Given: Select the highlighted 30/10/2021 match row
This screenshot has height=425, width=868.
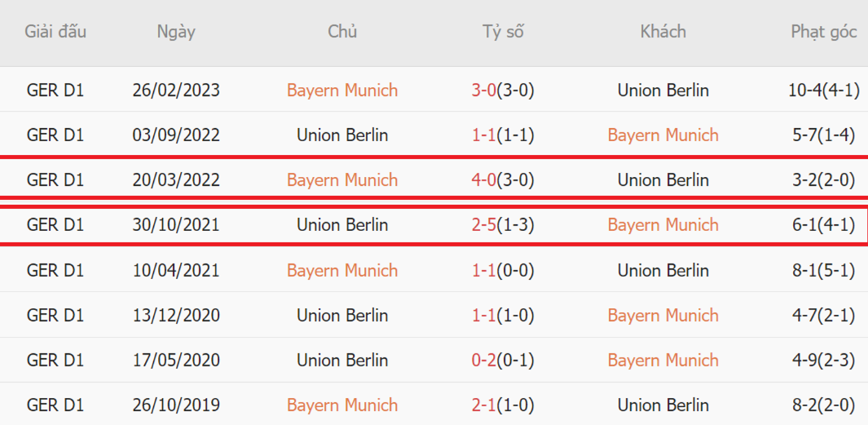Looking at the screenshot, I should (434, 225).
